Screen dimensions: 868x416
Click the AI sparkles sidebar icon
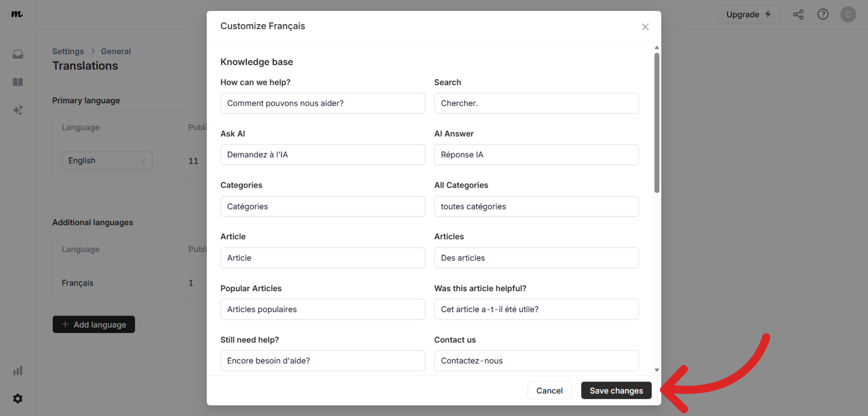(18, 110)
